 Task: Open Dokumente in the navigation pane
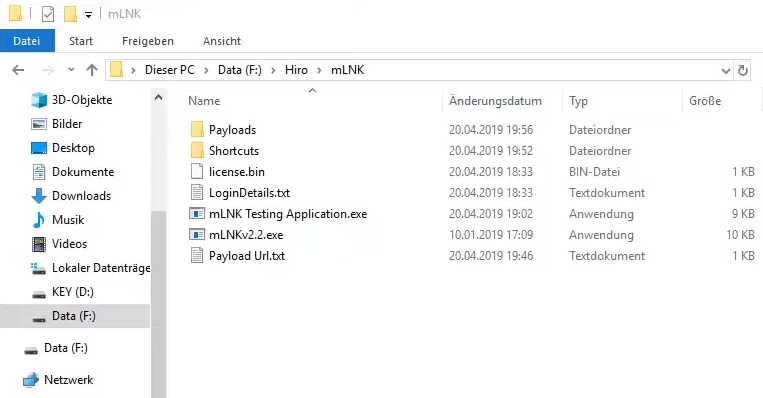(x=83, y=171)
